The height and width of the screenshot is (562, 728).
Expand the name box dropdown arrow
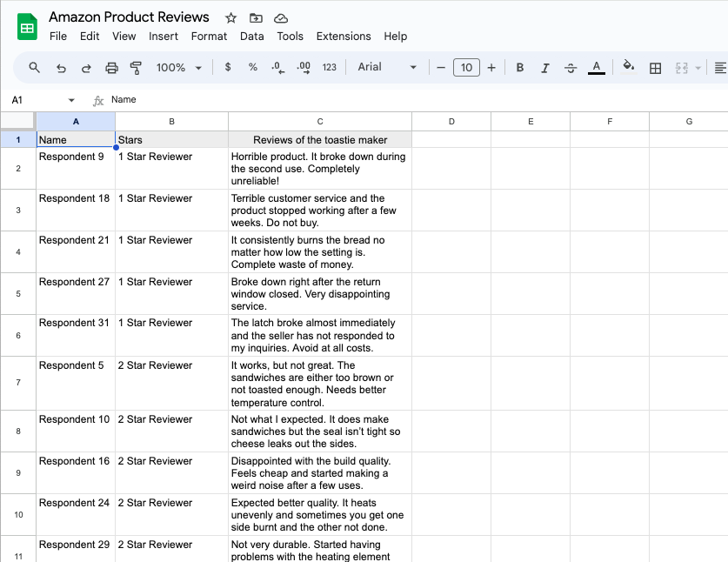coord(71,100)
